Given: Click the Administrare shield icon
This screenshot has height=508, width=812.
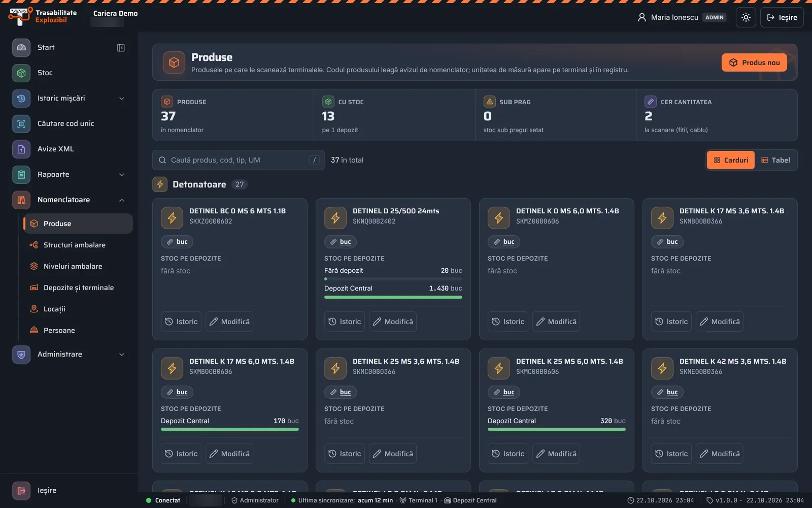Looking at the screenshot, I should [x=21, y=354].
